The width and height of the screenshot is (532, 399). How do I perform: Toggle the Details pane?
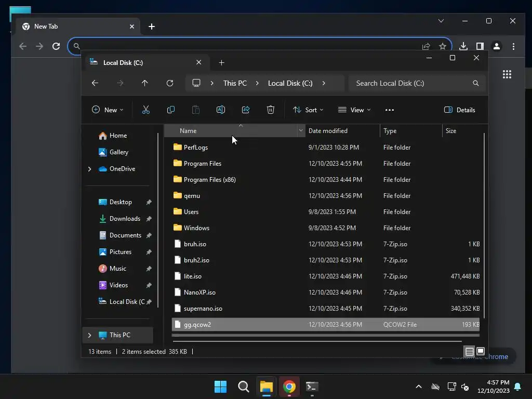point(460,110)
